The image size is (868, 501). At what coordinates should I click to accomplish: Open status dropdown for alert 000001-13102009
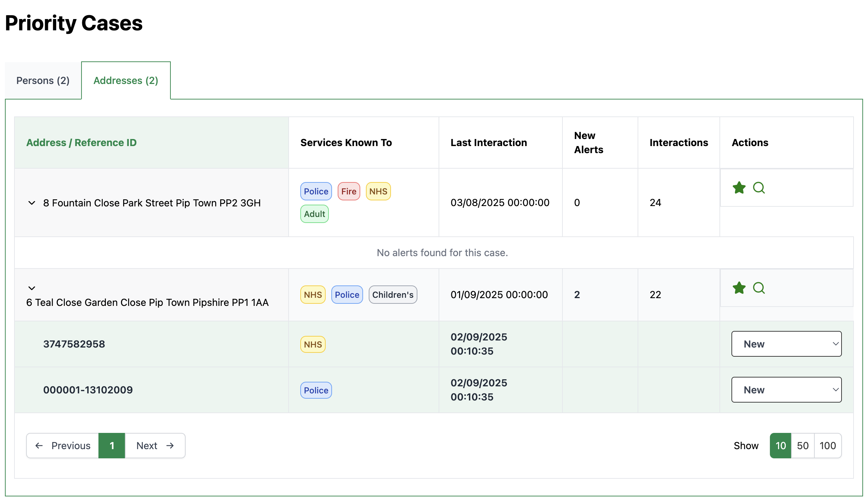coord(786,390)
